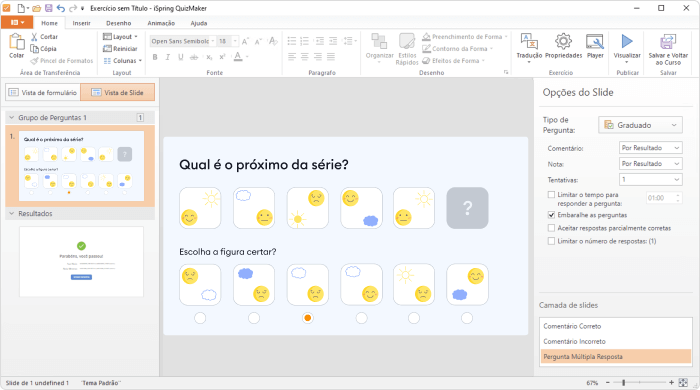Open the Inserir ribbon tab
This screenshot has width=700, height=390.
coord(81,23)
